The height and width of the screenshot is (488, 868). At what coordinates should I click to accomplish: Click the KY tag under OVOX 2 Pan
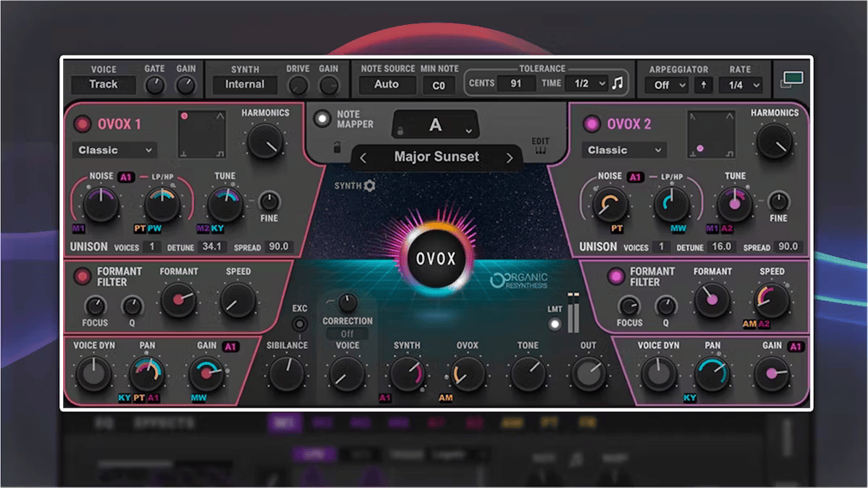coord(689,398)
